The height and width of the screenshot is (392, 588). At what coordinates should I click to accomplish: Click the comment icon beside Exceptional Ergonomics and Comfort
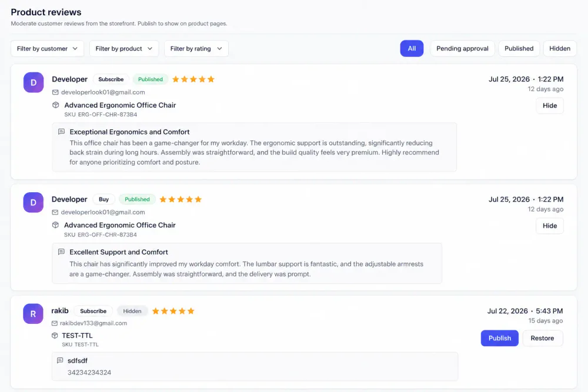(62, 132)
